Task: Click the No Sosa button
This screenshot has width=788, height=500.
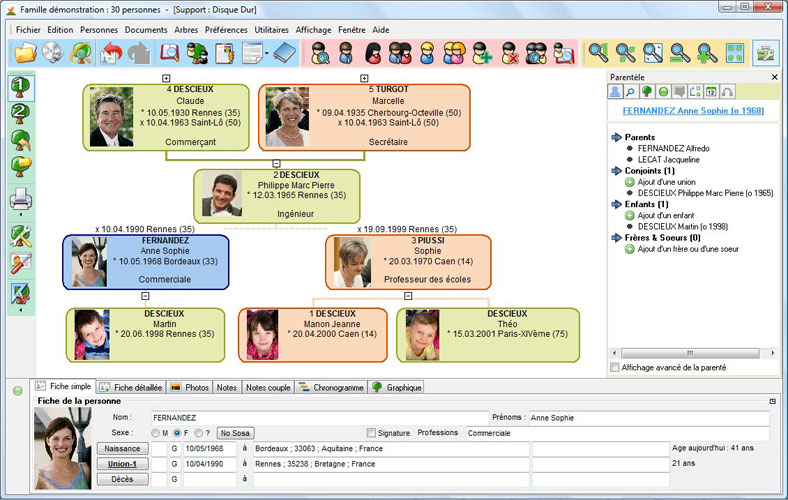Action: pyautogui.click(x=235, y=433)
